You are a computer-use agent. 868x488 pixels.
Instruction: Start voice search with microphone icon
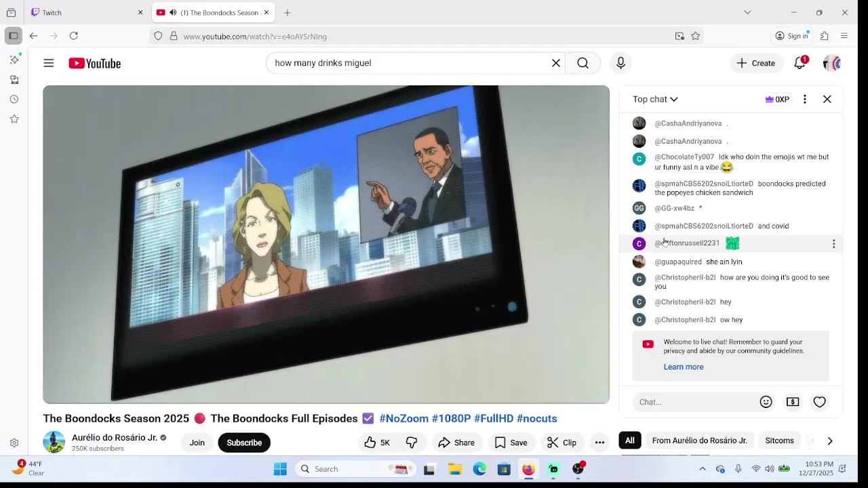tap(620, 63)
